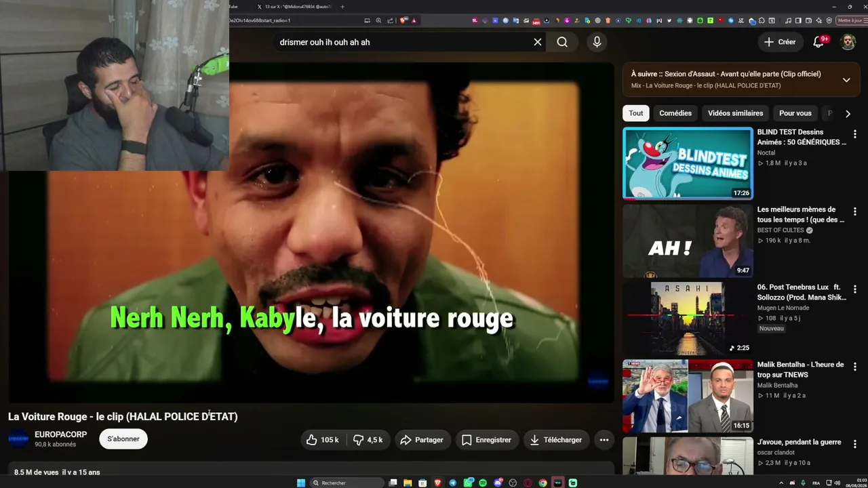Image resolution: width=868 pixels, height=488 pixels.
Task: Open the BLIND TEST Dessins Animés thumbnail
Action: (x=688, y=163)
